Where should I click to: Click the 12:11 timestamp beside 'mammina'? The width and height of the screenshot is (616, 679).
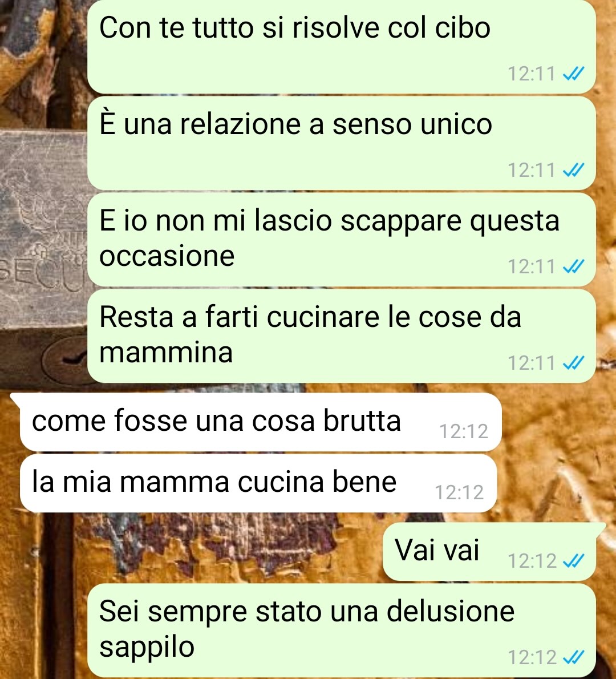(532, 363)
